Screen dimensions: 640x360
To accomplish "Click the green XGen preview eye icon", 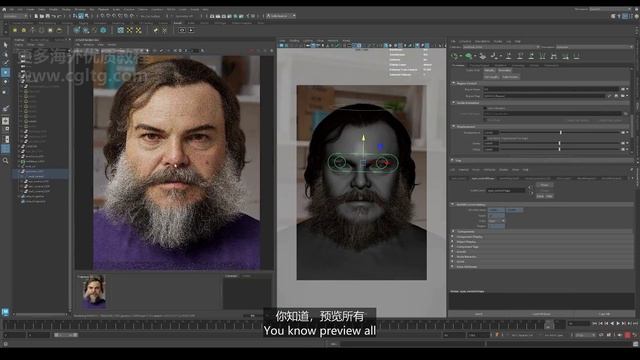I will click(469, 56).
